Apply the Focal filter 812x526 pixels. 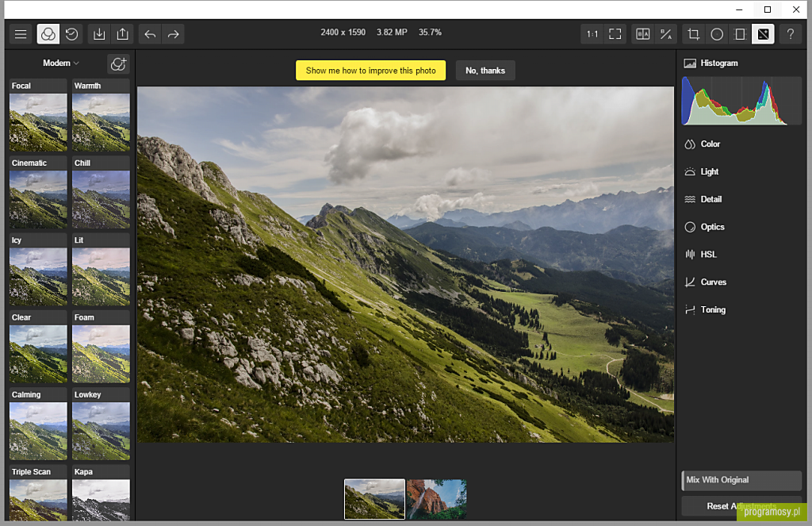coord(38,116)
